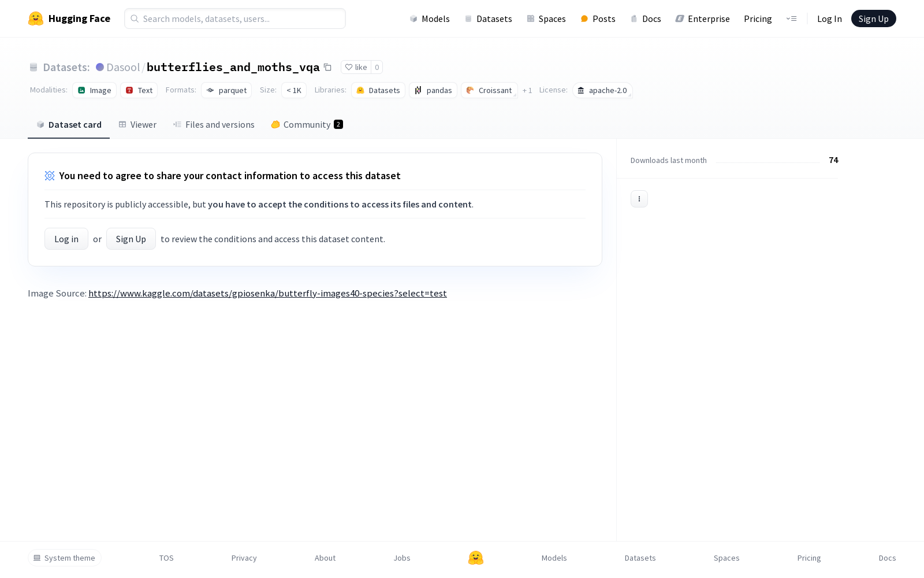Click the Hugging Face logo emoji
This screenshot has height=578, width=924.
36,18
